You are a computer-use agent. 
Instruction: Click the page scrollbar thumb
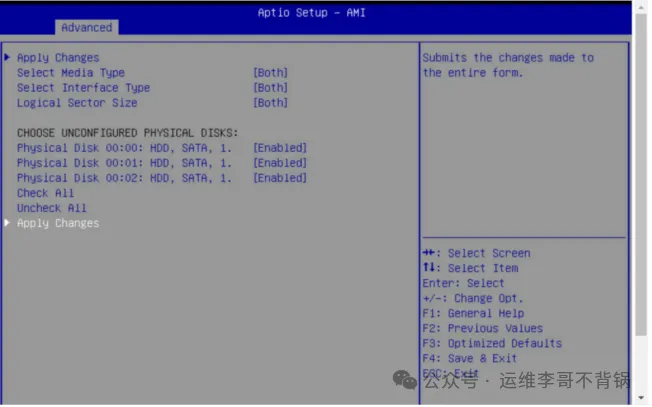[641, 175]
